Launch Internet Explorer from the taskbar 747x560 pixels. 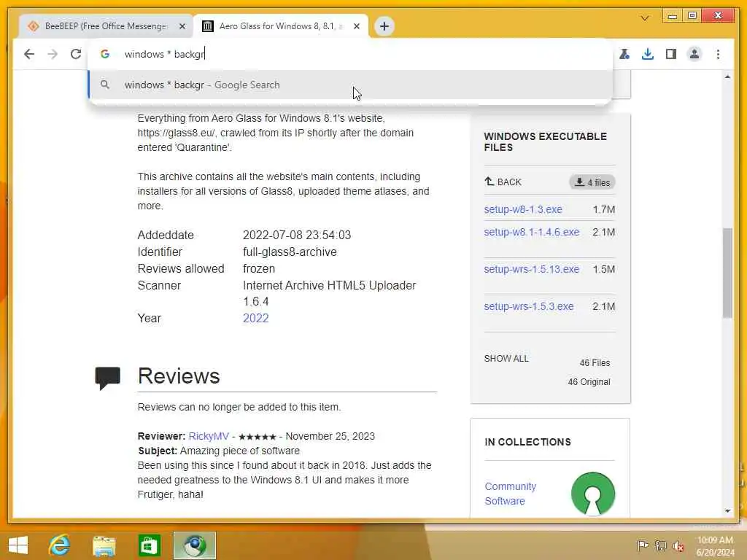tap(60, 545)
